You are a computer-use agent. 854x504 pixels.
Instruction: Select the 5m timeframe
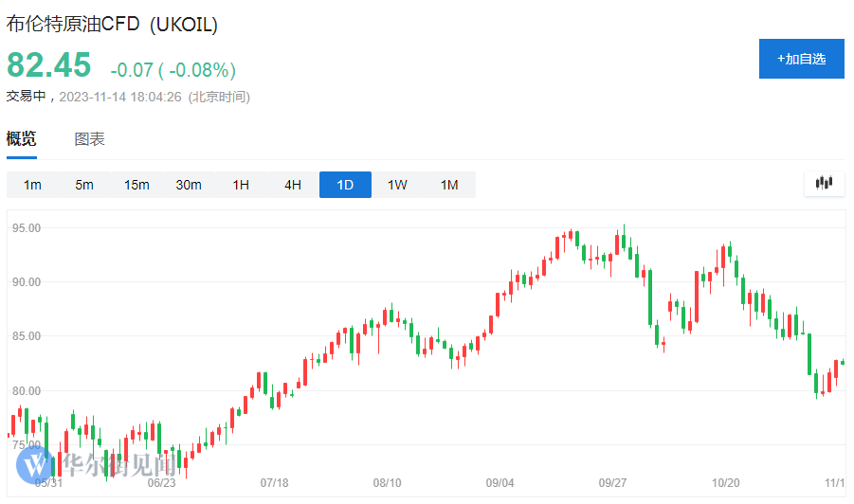pyautogui.click(x=84, y=185)
